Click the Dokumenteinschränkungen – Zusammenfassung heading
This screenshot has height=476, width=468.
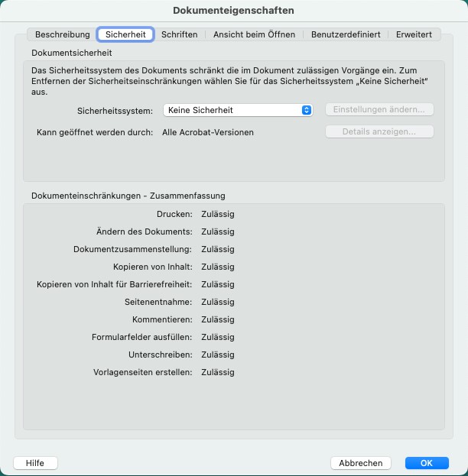[x=128, y=196]
